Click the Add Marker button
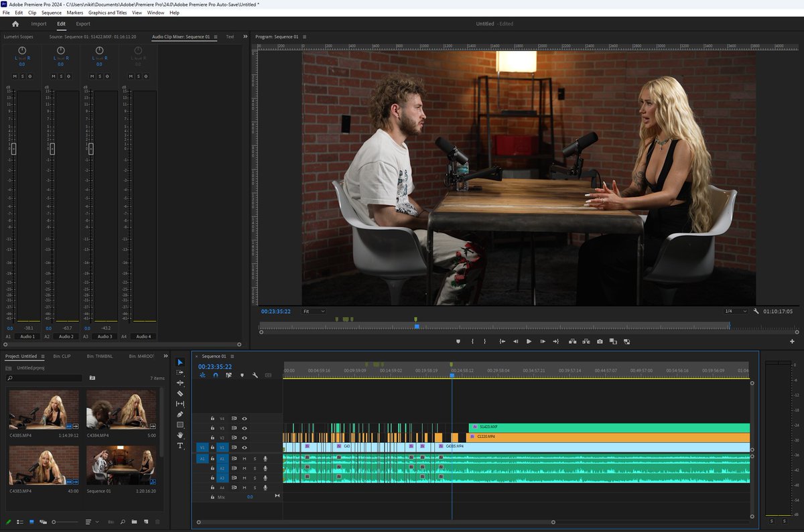This screenshot has width=804, height=532. (458, 341)
